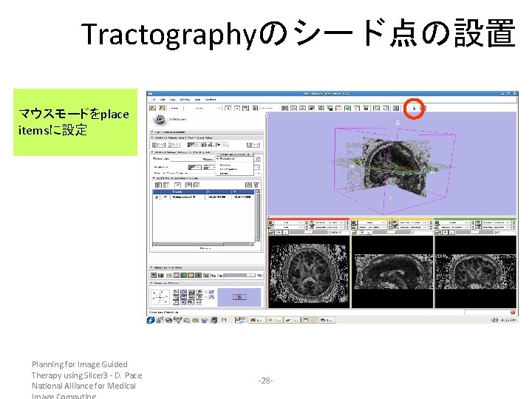Click the refresh module icon
Screen dimensions: 532x399
pyautogui.click(x=255, y=108)
